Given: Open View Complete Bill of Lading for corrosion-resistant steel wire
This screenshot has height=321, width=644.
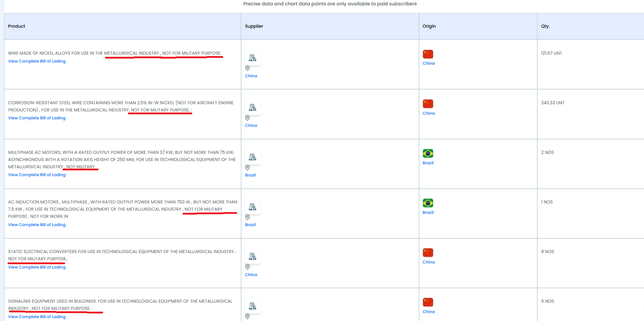Looking at the screenshot, I should [x=37, y=118].
